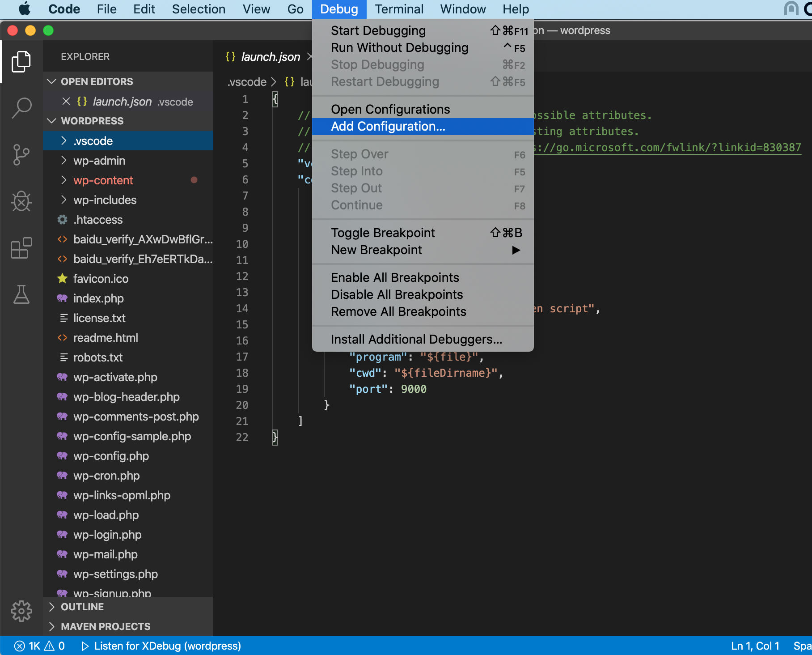Expand the wp-admin folder
Viewport: 812px width, 655px height.
click(x=128, y=161)
